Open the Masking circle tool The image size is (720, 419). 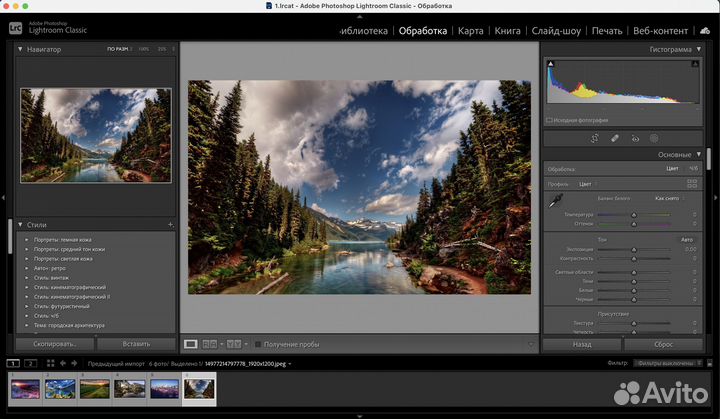(654, 138)
